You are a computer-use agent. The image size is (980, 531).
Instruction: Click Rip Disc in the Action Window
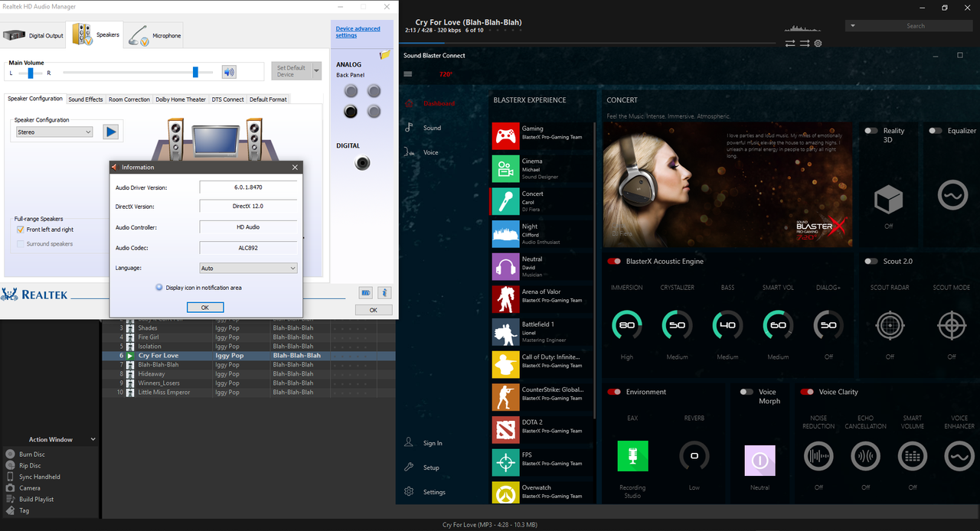30,465
